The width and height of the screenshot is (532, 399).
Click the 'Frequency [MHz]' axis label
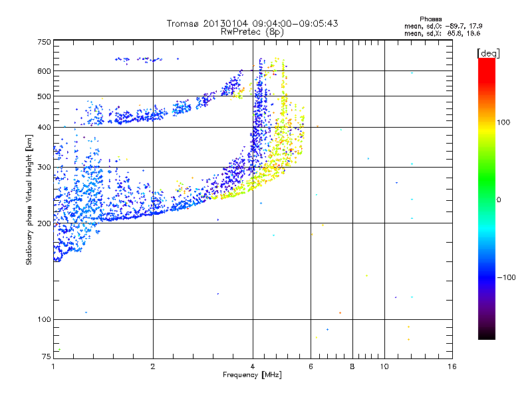tap(252, 375)
